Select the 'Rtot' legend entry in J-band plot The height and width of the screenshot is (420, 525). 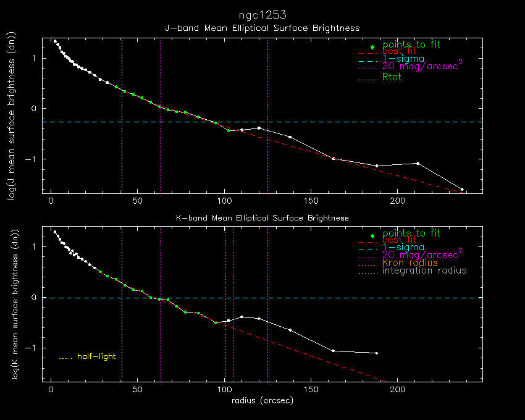point(392,77)
